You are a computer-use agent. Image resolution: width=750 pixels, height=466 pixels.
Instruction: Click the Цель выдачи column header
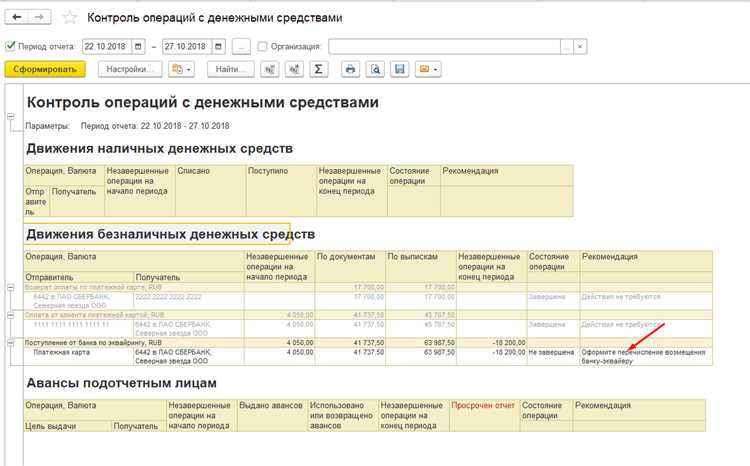[x=67, y=426]
